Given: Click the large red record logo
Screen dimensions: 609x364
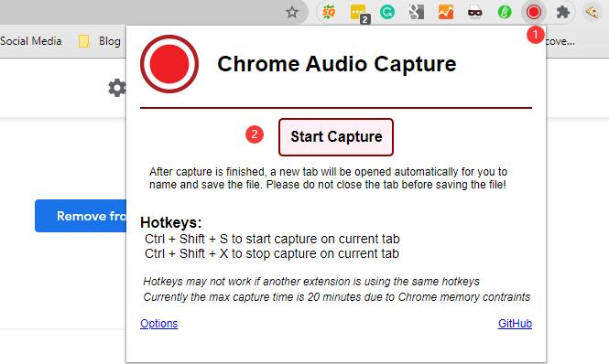Looking at the screenshot, I should click(x=169, y=64).
